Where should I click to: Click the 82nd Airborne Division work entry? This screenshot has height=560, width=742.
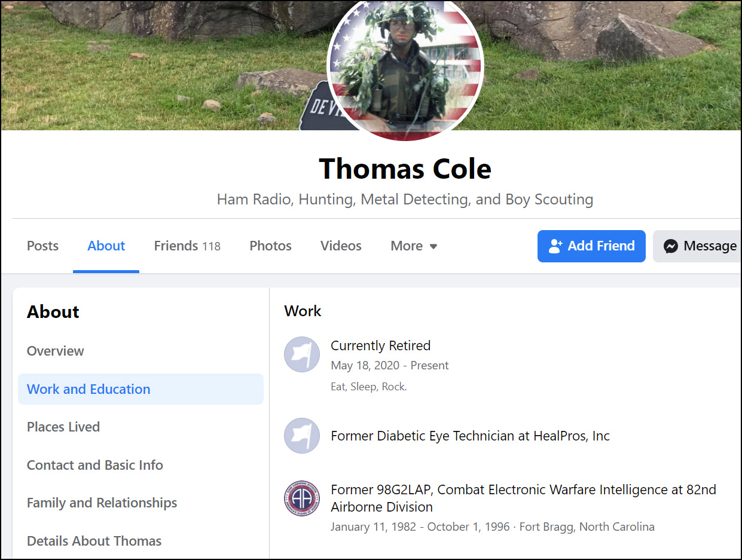tap(523, 498)
